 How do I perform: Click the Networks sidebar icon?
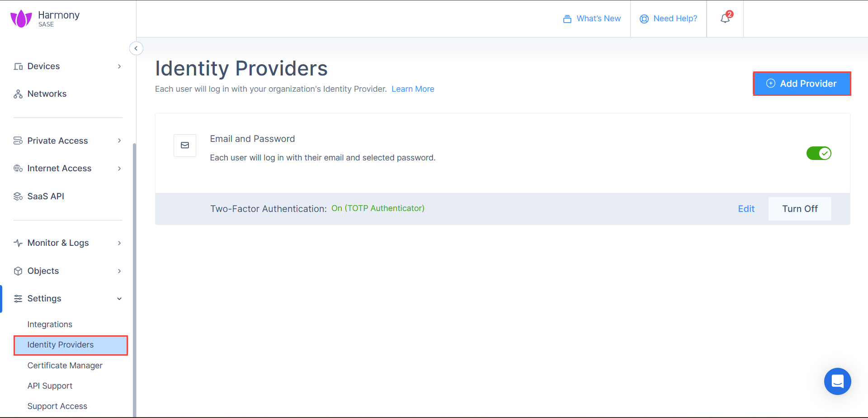pos(18,94)
